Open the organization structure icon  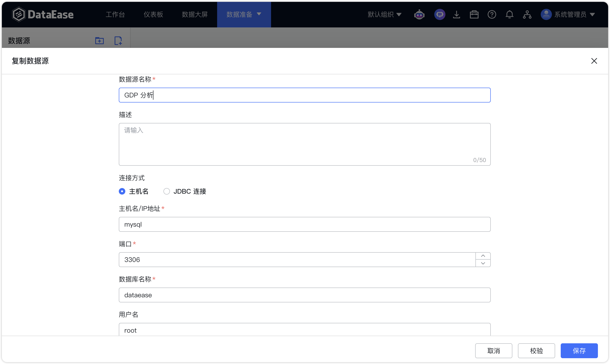[527, 14]
